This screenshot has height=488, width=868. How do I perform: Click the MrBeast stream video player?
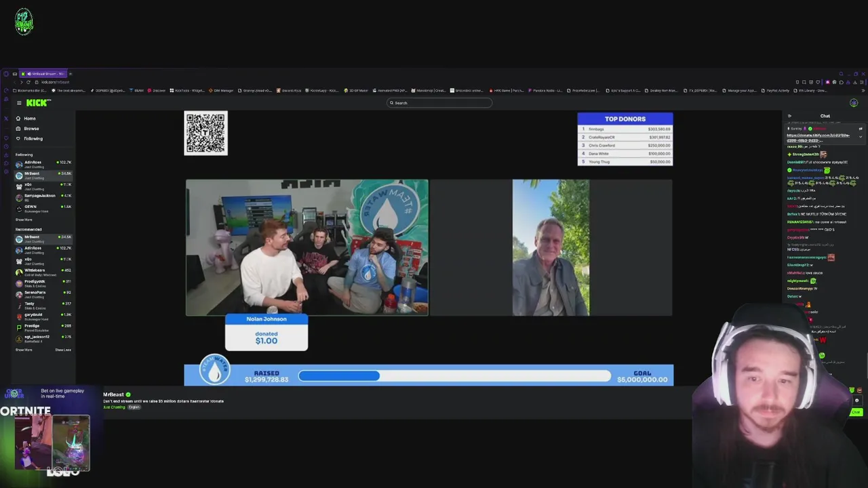pos(429,248)
